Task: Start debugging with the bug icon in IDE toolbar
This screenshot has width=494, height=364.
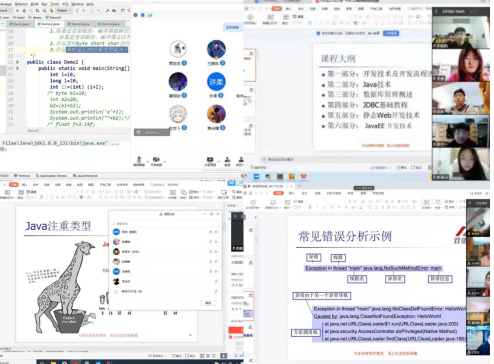Action: [x=24, y=11]
